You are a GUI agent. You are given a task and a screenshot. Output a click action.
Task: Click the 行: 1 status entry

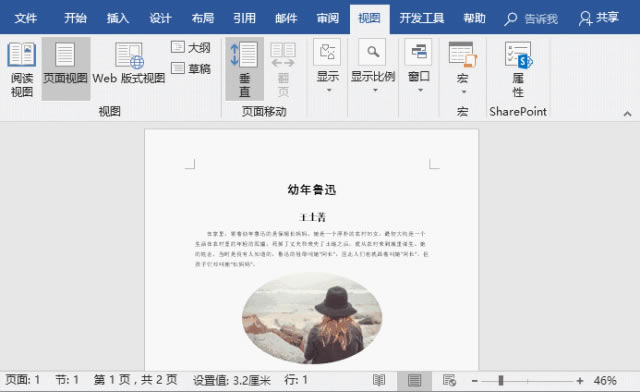pos(296,380)
